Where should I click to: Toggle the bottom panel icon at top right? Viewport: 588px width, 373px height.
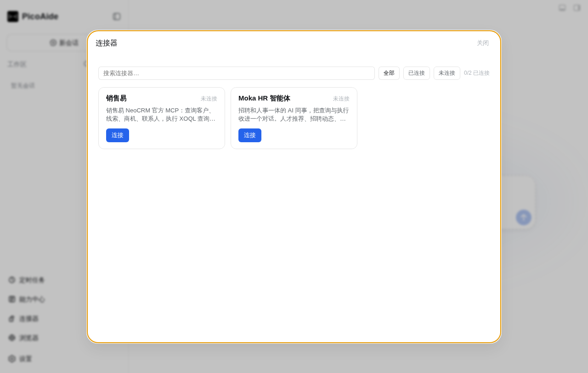click(x=562, y=8)
